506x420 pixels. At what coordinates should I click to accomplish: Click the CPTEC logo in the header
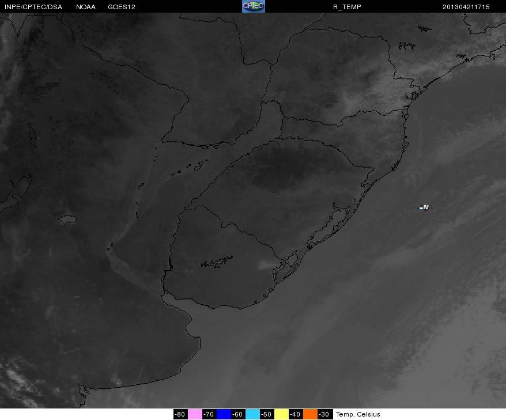pyautogui.click(x=254, y=6)
